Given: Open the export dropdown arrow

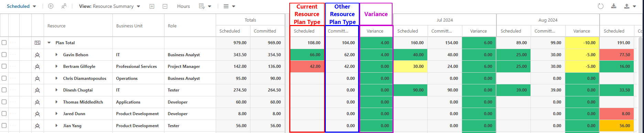Looking at the screenshot, I should point(634,7).
